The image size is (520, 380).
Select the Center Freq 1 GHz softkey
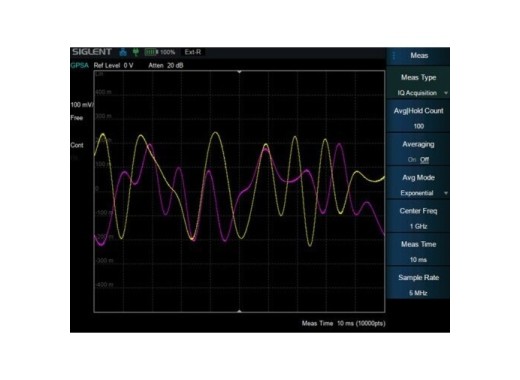(x=419, y=216)
